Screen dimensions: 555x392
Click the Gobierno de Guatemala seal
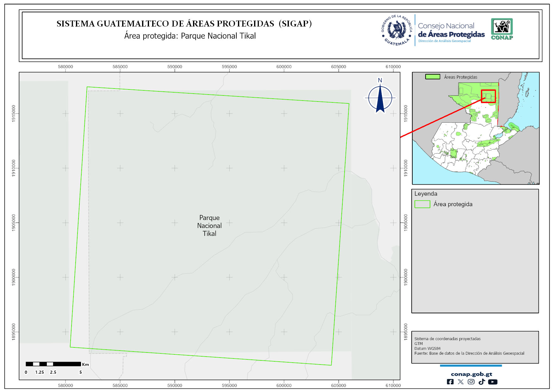point(397,30)
